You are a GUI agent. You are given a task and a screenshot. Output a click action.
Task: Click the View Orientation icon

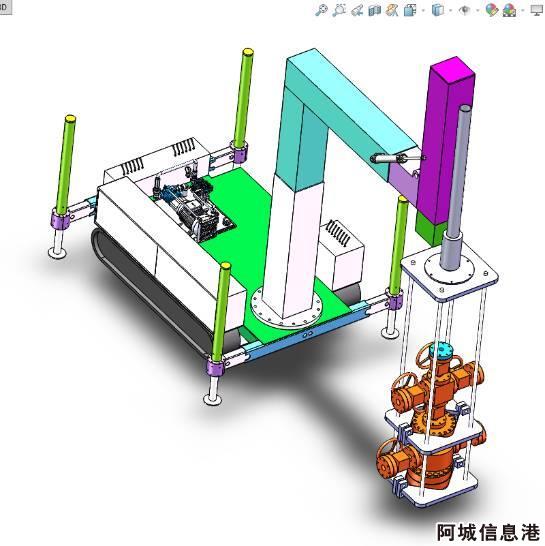click(x=410, y=10)
